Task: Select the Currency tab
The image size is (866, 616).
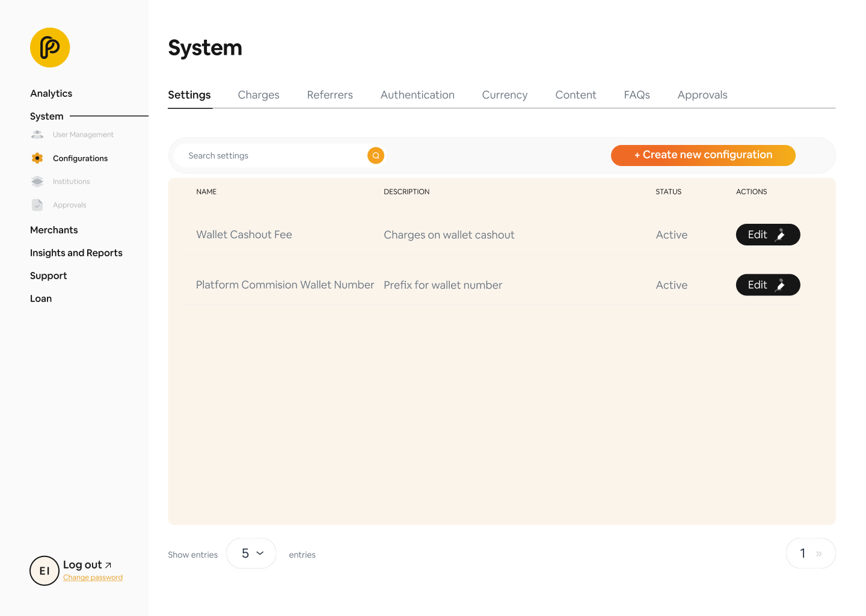Action: pos(505,95)
